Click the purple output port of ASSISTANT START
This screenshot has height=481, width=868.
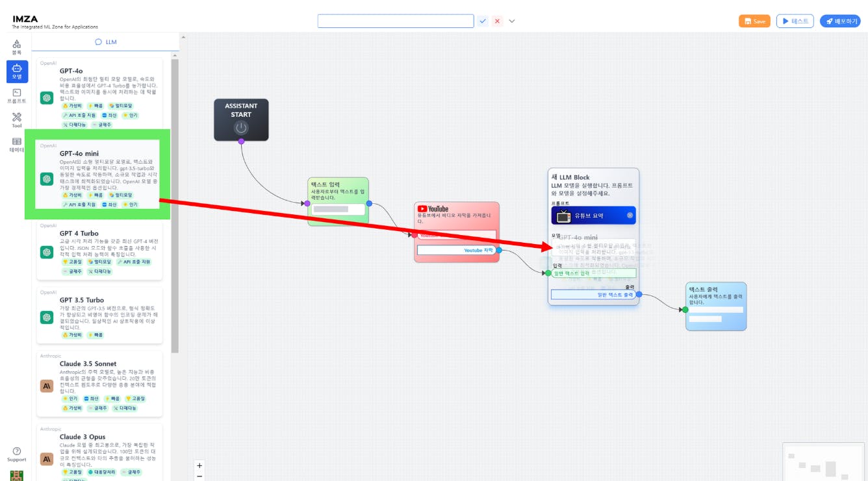click(x=241, y=141)
